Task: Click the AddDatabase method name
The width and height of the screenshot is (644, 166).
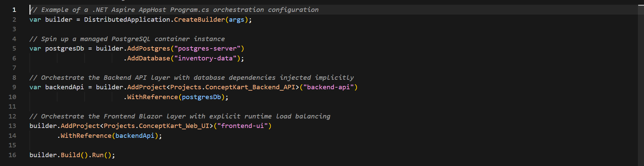Action: point(148,58)
